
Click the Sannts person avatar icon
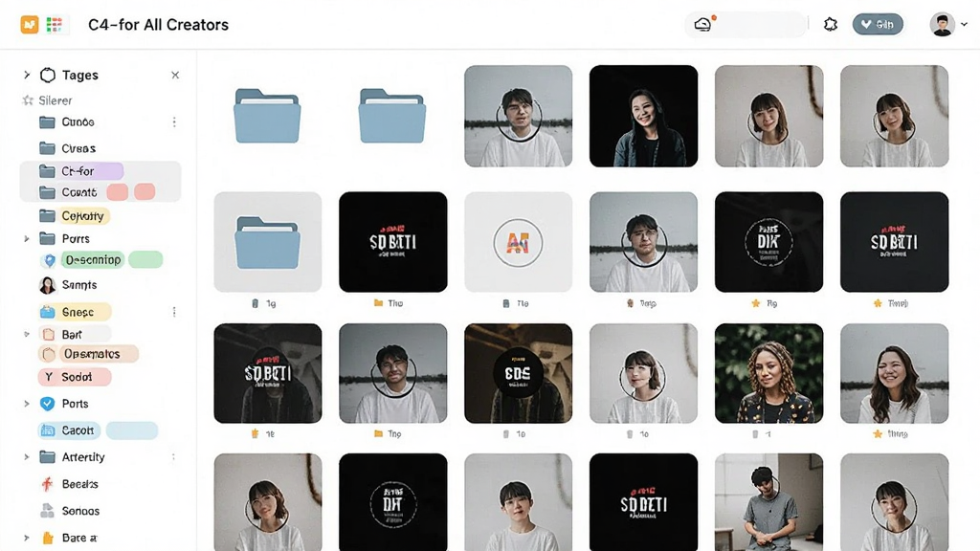48,285
